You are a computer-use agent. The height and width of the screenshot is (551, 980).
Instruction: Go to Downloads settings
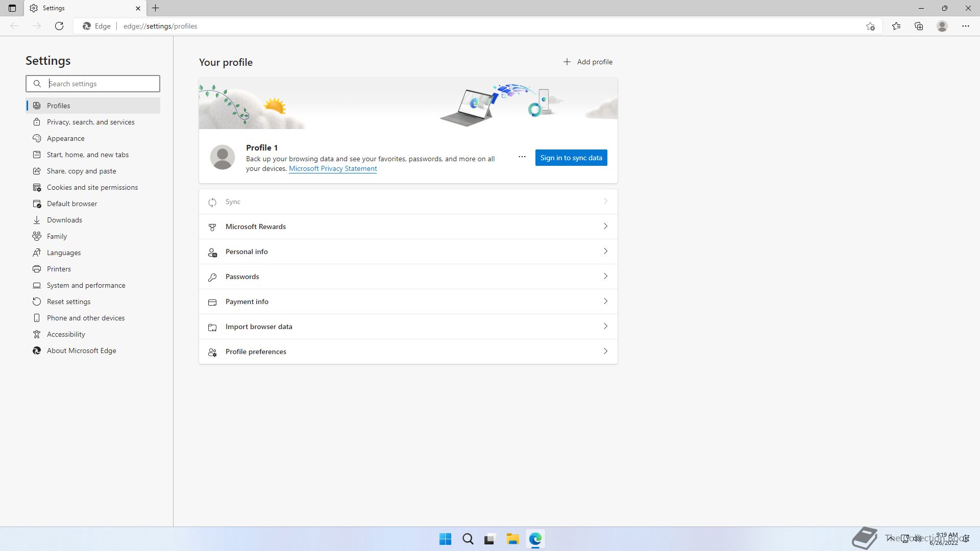[93, 220]
